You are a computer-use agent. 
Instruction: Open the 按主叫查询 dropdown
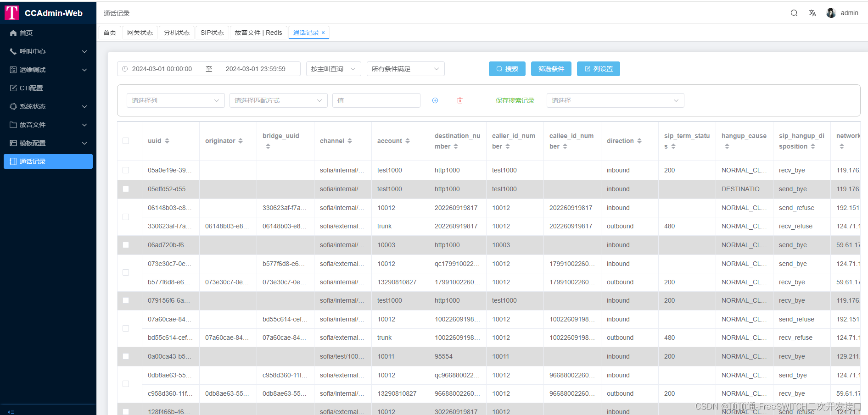point(334,69)
